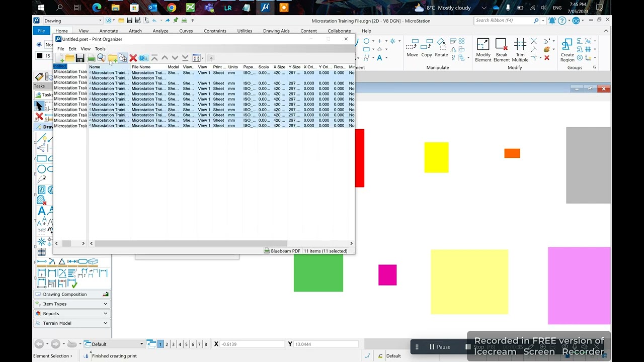The width and height of the screenshot is (644, 362).
Task: Toggle view 5 button in view toggles bar
Action: coord(186,344)
